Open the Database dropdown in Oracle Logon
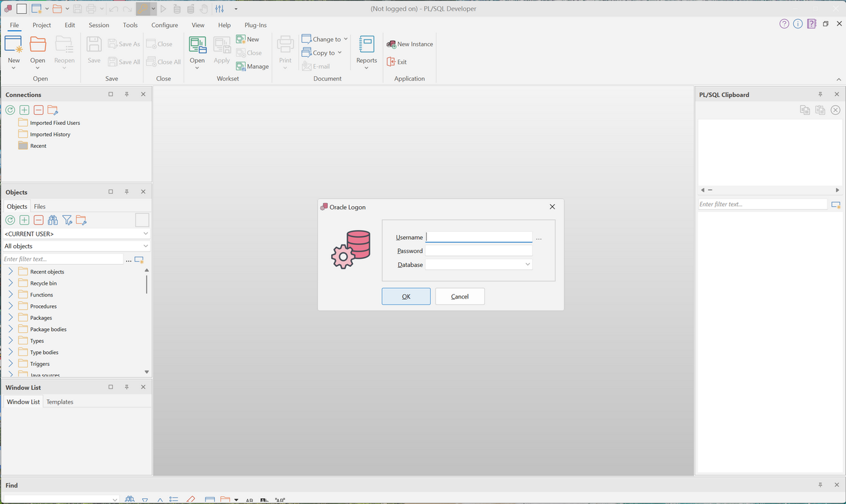 click(527, 264)
